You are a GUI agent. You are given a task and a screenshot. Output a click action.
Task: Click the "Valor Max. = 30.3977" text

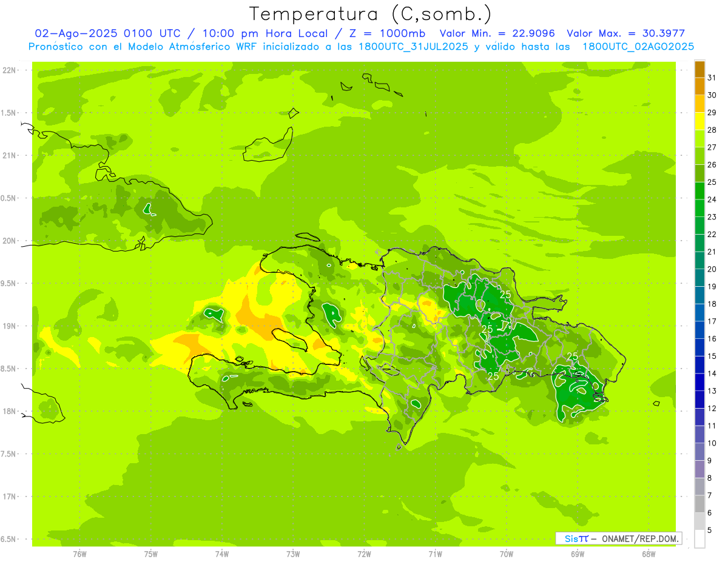click(625, 33)
